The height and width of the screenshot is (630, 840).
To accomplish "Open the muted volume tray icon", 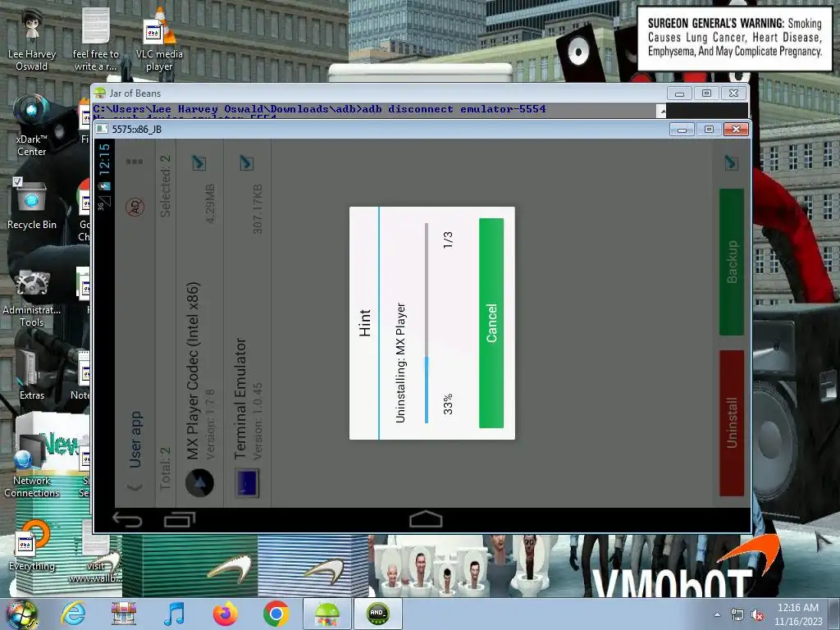I will 757,615.
